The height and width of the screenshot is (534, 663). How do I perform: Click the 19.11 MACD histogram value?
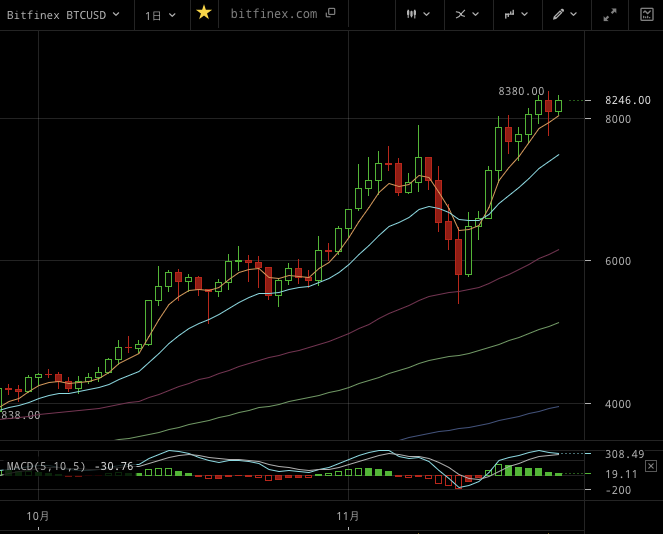621,474
